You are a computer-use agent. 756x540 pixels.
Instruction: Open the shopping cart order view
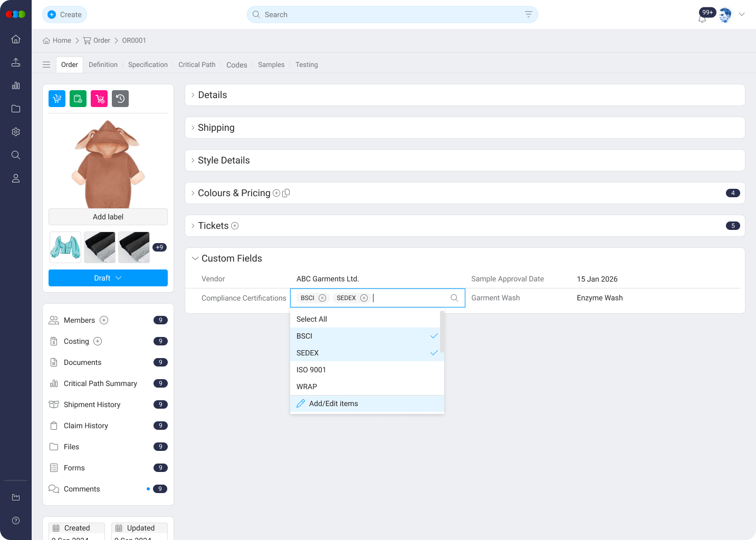(x=56, y=98)
